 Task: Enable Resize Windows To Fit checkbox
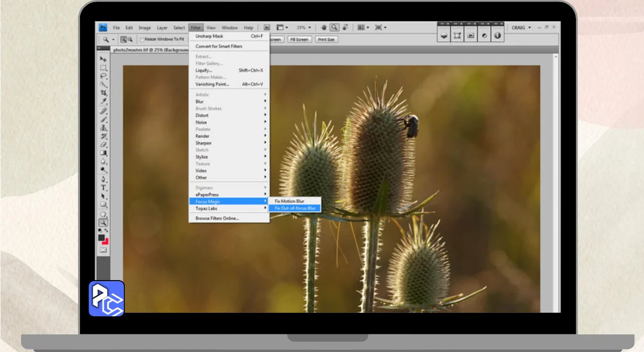pyautogui.click(x=142, y=39)
